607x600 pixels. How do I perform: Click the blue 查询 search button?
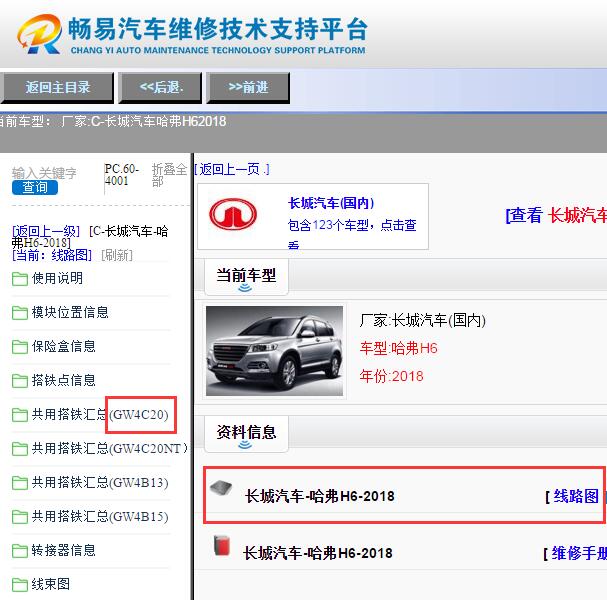pos(35,187)
